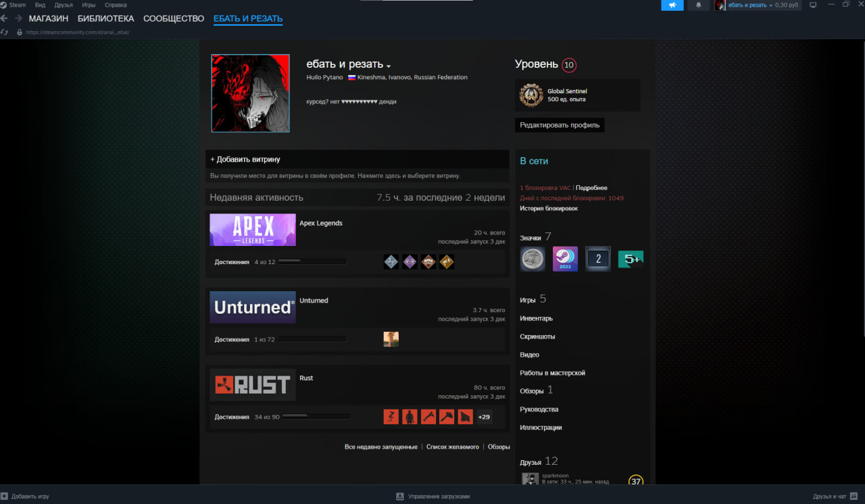Click second Rust achievement icon

tap(410, 417)
